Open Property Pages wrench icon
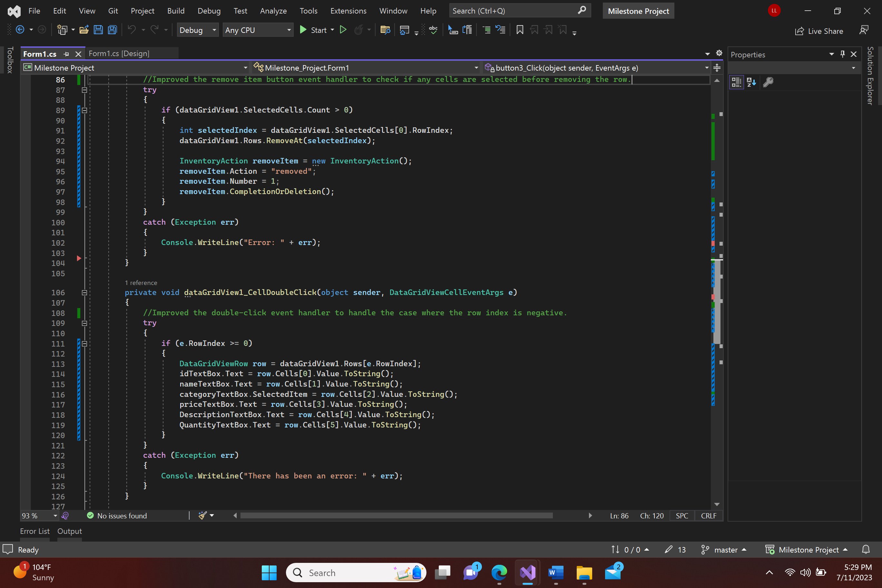 click(768, 82)
